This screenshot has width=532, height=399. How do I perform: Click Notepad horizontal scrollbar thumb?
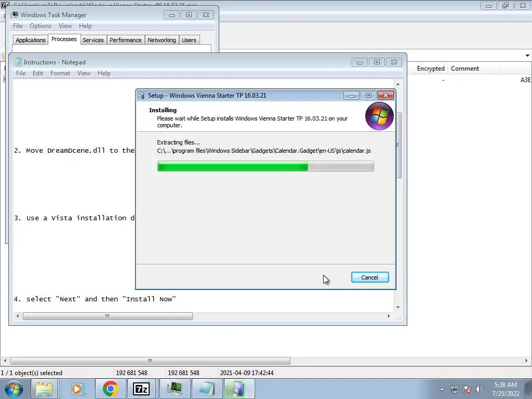coord(108,316)
